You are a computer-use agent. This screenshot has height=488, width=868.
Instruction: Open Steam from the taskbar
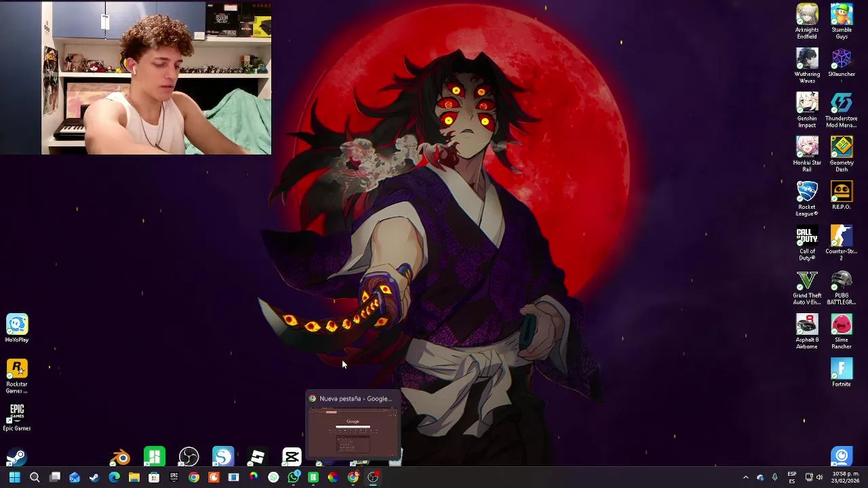(94, 477)
